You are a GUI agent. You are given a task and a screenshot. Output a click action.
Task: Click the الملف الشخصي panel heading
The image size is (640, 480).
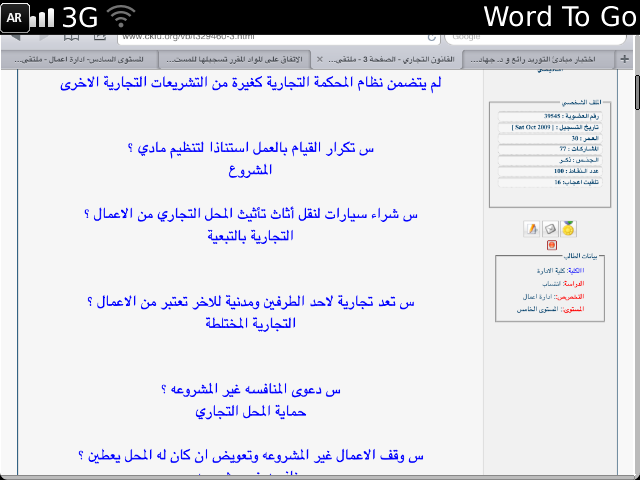[x=582, y=102]
